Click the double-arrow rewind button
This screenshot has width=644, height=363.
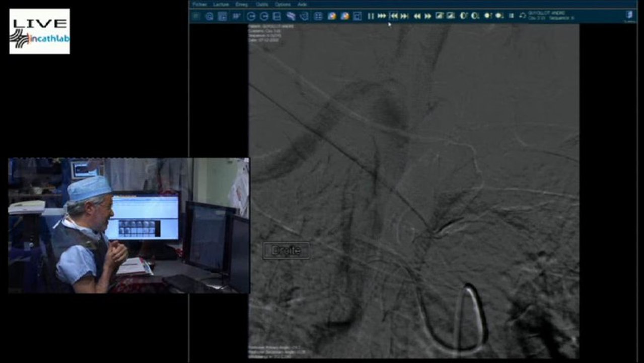(417, 16)
